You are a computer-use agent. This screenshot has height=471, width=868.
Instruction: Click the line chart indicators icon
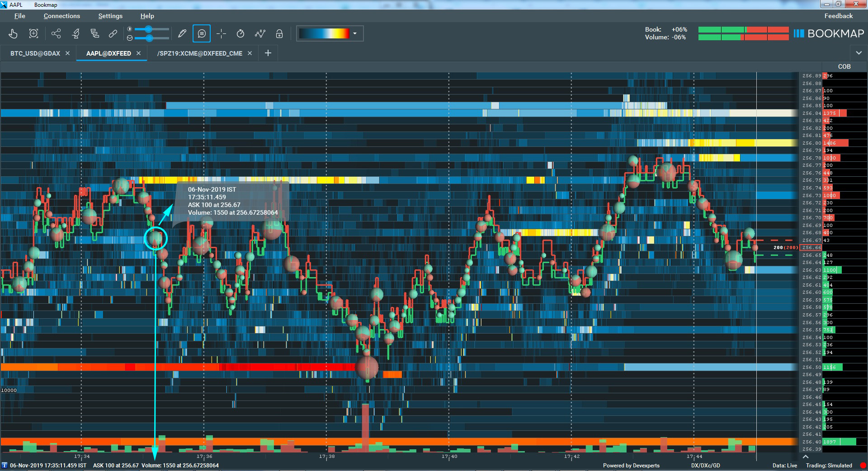(260, 34)
